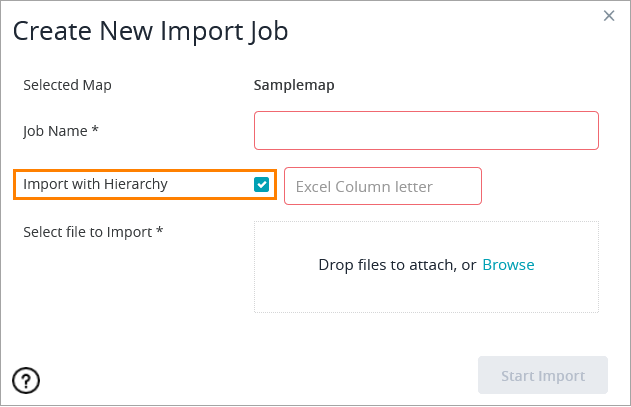Click the Import with Hierarchy label
The width and height of the screenshot is (631, 407).
(x=95, y=184)
